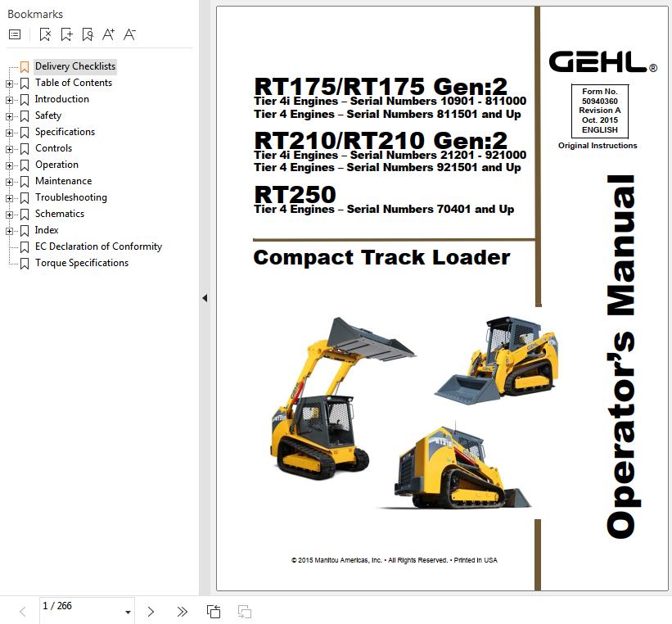The height and width of the screenshot is (624, 672).
Task: Click the RT210/RT210 Gen:2 heading
Action: click(381, 140)
